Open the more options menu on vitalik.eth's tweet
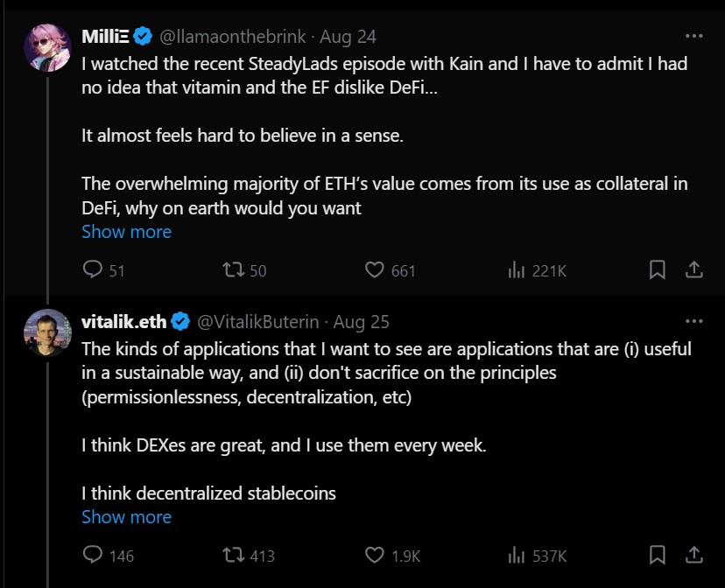 click(693, 321)
